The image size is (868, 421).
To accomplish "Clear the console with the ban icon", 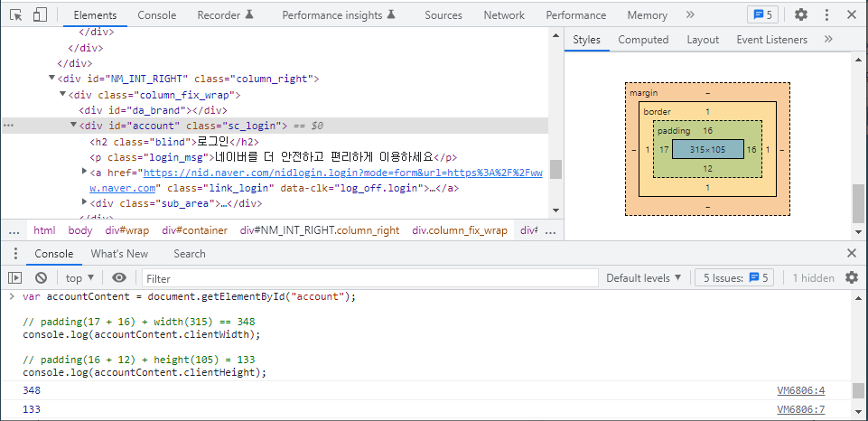I will (x=41, y=277).
